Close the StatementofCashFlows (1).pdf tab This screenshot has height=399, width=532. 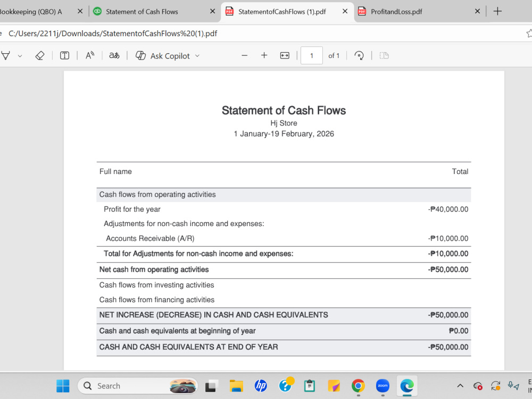click(x=345, y=11)
